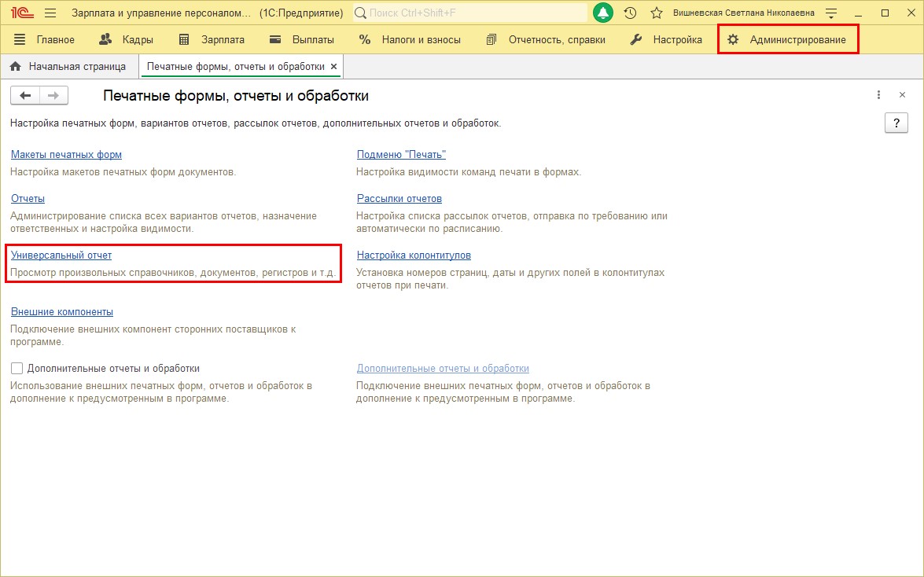Open Макеты печатных форм link
Viewport: 924px width, 577px height.
coord(66,154)
